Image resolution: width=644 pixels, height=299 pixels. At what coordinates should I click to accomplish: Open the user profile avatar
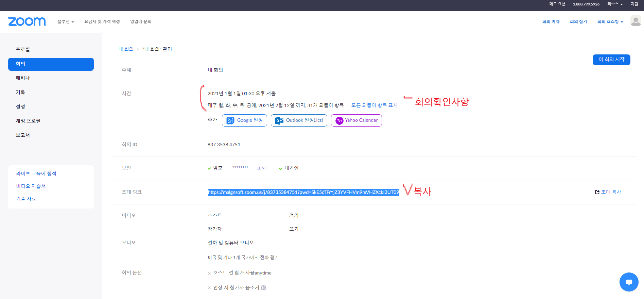636,21
